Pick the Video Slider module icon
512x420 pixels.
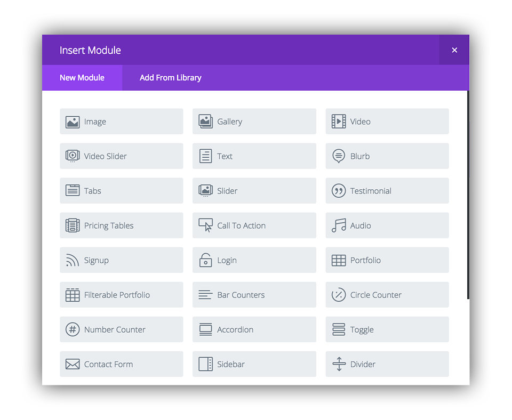(x=73, y=156)
